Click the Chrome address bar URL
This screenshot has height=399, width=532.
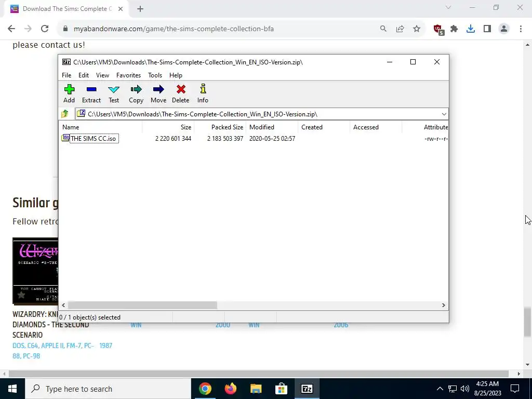coord(174,29)
